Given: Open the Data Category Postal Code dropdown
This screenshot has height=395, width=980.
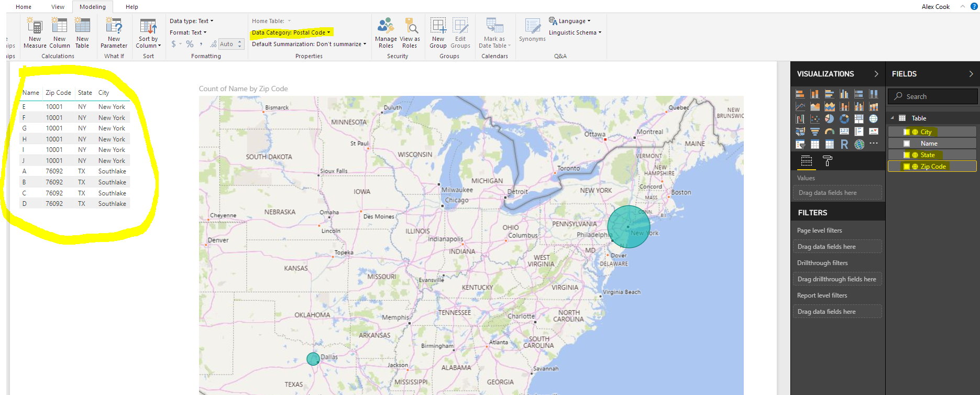Looking at the screenshot, I should pos(291,32).
